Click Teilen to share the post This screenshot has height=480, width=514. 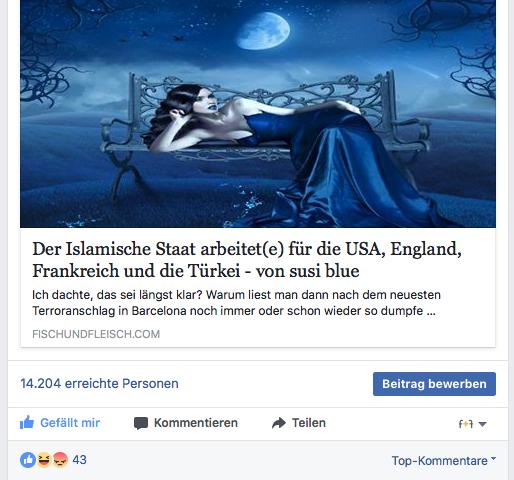[299, 423]
